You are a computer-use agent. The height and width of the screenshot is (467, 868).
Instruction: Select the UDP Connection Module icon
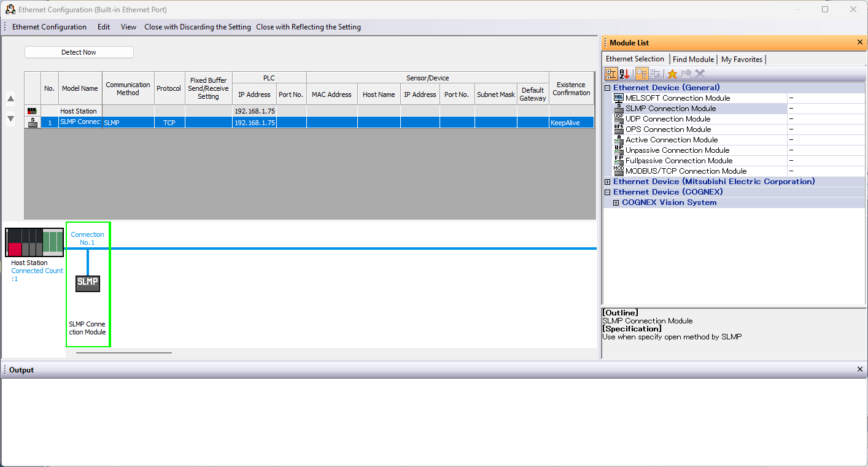(619, 119)
